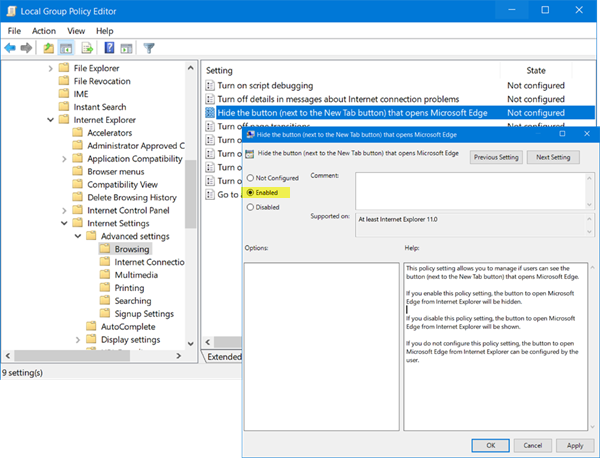
Task: Click the Local Group Policy Editor title icon
Action: 11,11
